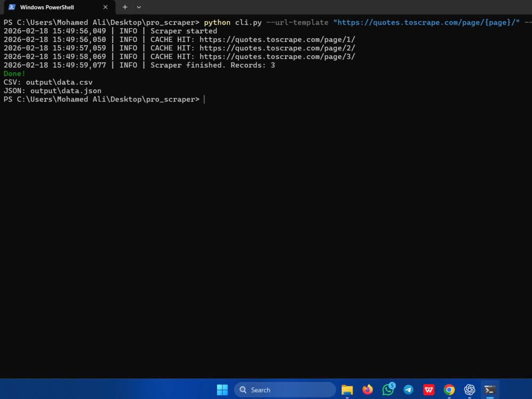
Task: Click the search magnifier icon in taskbar
Action: pyautogui.click(x=243, y=390)
